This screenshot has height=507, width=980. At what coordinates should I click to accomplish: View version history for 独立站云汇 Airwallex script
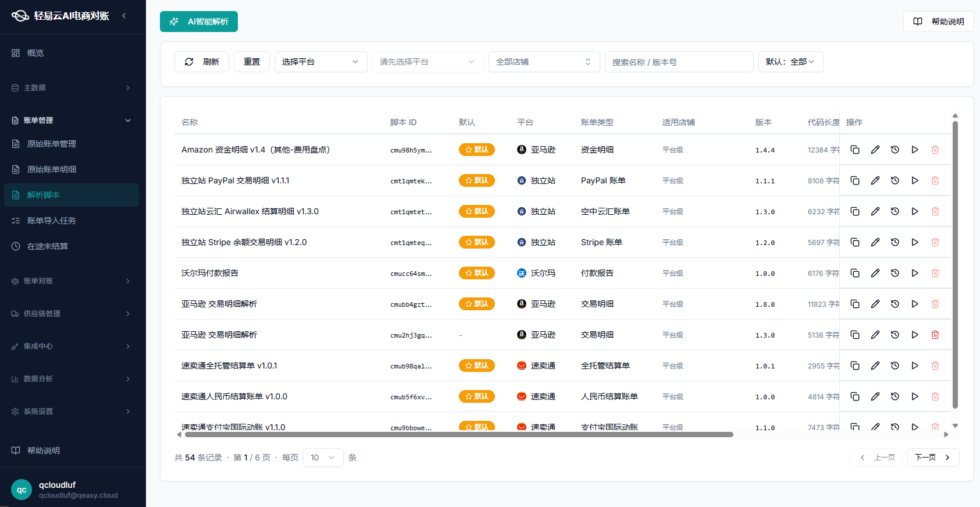pyautogui.click(x=895, y=211)
